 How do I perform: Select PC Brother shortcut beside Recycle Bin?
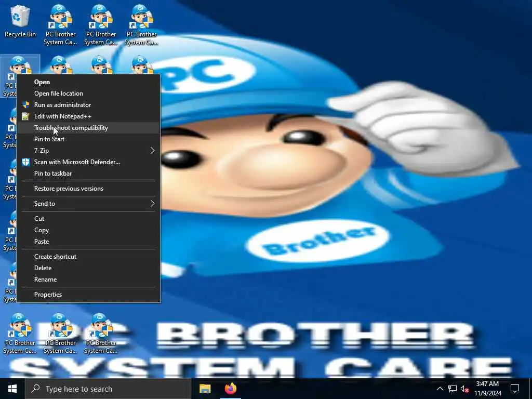60,25
